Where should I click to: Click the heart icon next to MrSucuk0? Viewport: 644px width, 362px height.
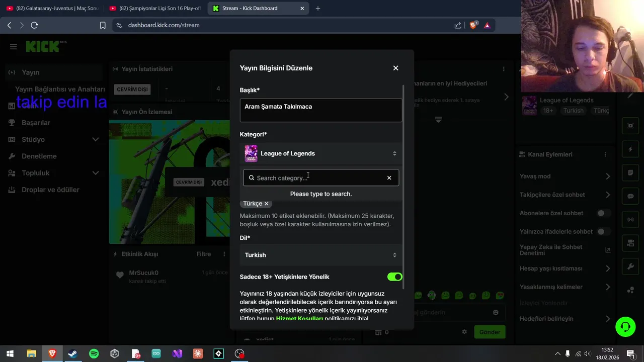[120, 275]
